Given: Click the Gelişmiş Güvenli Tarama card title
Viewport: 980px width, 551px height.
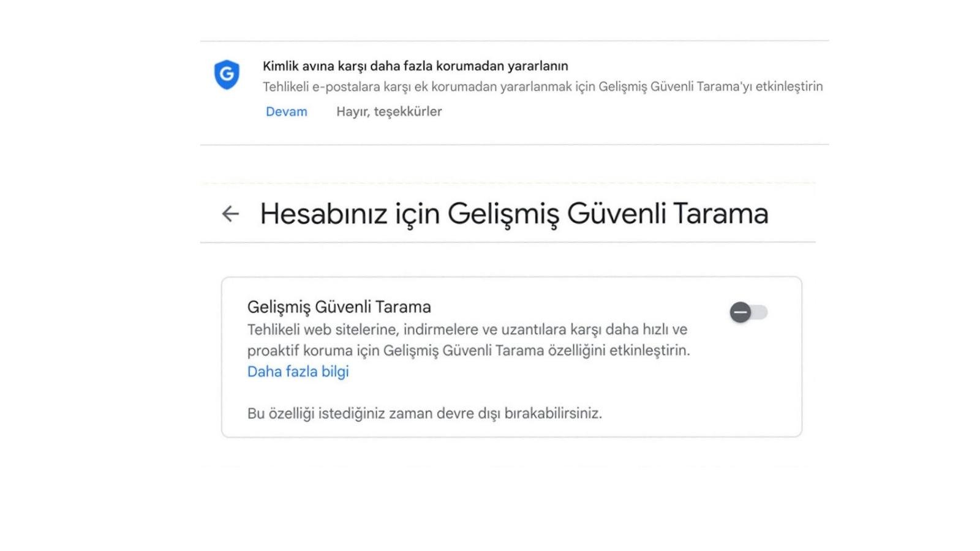Looking at the screenshot, I should [x=339, y=307].
